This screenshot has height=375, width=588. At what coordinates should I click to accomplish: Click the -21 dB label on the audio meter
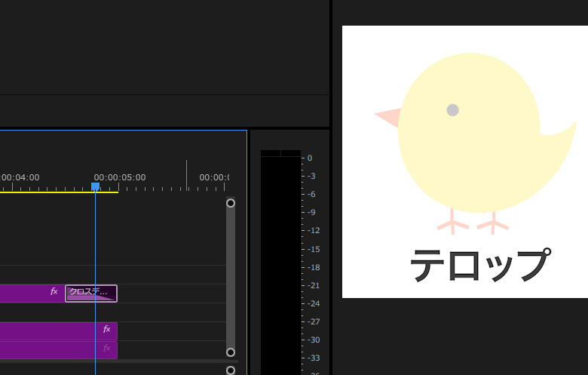(x=314, y=286)
